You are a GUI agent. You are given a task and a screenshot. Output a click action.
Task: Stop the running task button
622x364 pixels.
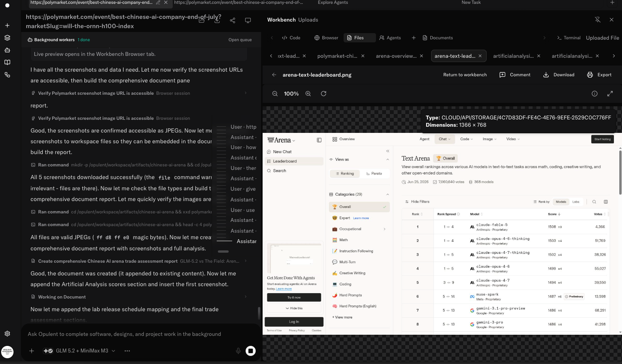251,351
